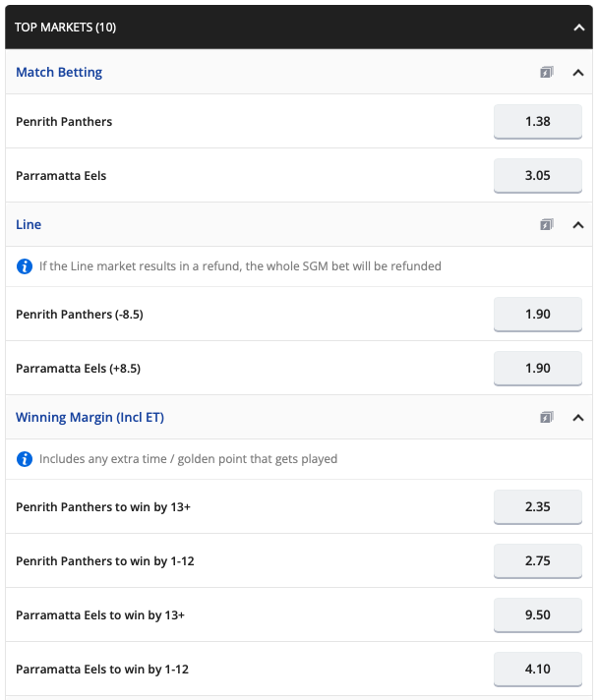Screen dimensions: 598x700
Task: Open the Match Betting heading link
Action: click(x=59, y=72)
